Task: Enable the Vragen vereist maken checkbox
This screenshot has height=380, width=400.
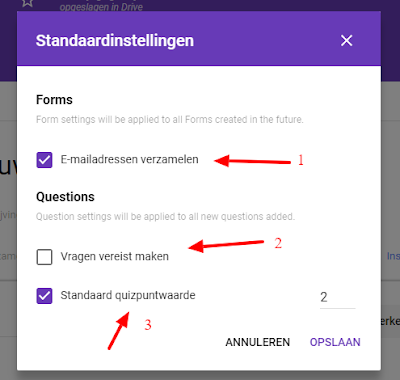Action: tap(44, 257)
